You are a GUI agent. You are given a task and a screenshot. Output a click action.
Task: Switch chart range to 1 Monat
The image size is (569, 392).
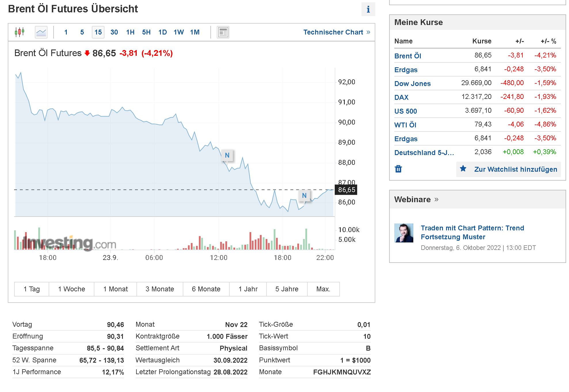(115, 289)
